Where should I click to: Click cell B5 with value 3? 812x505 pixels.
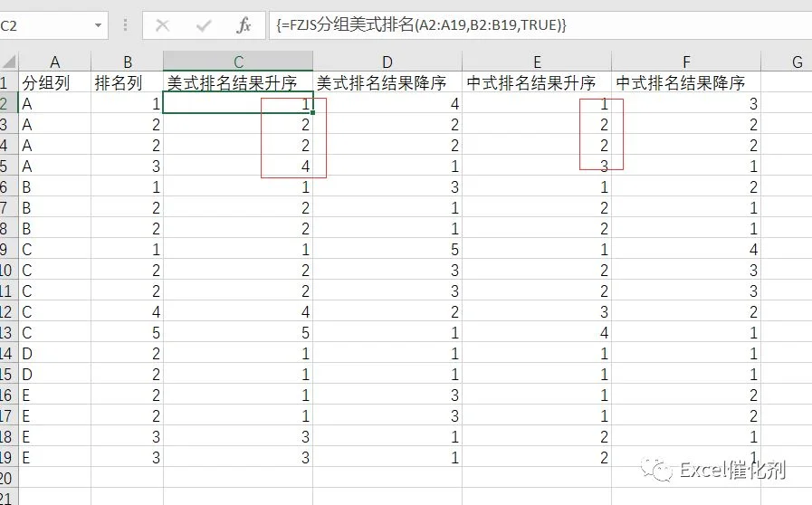128,167
